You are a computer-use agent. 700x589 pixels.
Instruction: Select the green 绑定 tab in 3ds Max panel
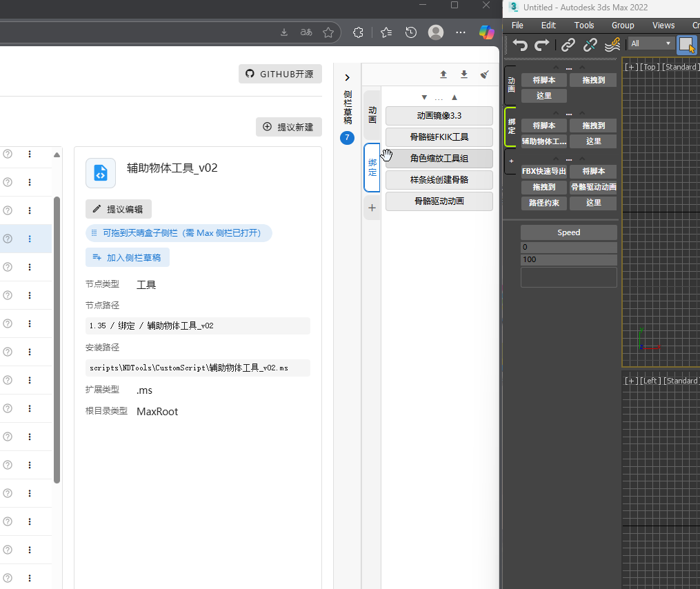coord(511,126)
